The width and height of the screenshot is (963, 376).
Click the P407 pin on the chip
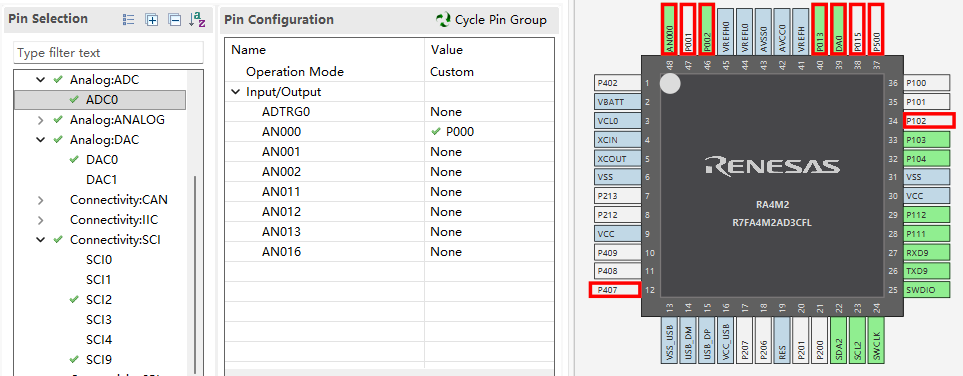coord(614,290)
